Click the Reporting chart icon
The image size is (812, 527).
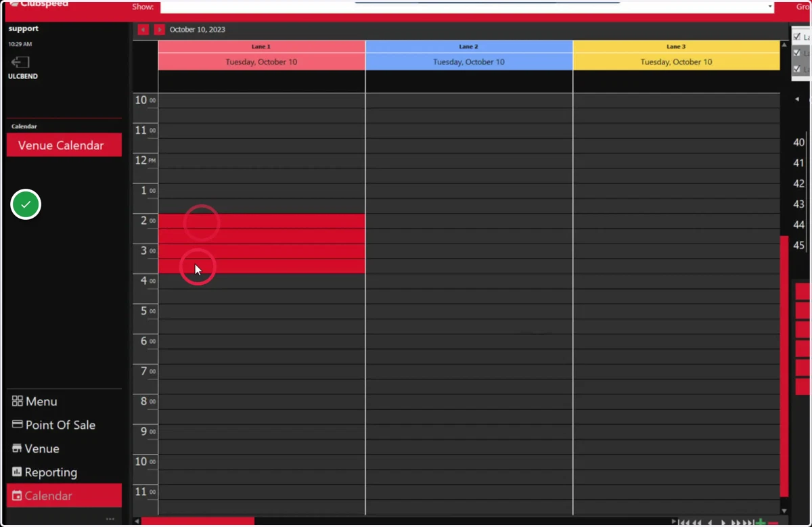coord(17,472)
